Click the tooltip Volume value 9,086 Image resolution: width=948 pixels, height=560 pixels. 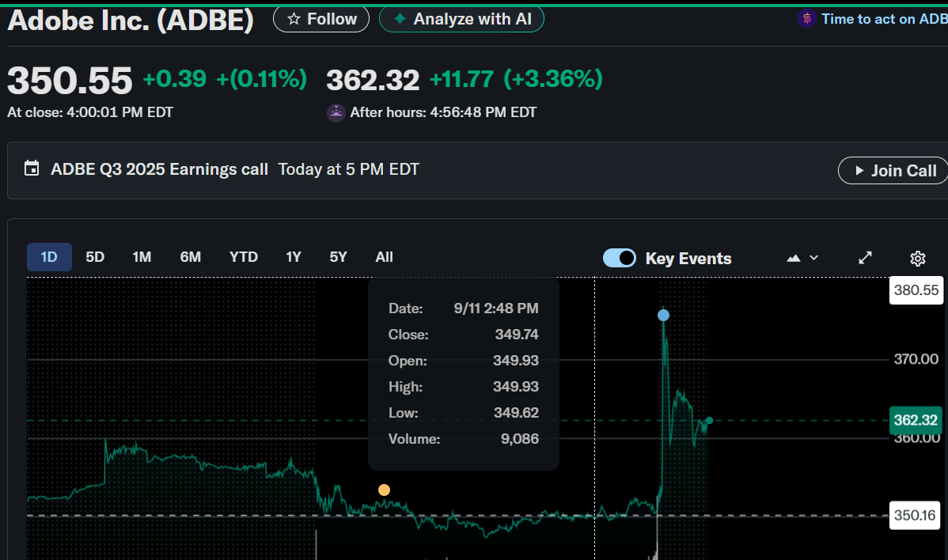[519, 438]
